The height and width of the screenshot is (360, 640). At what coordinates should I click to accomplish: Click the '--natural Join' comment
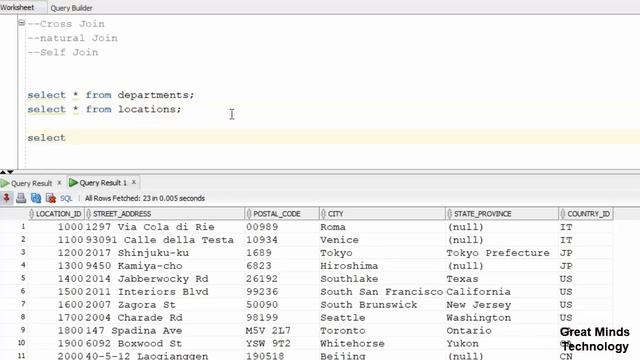pos(73,38)
